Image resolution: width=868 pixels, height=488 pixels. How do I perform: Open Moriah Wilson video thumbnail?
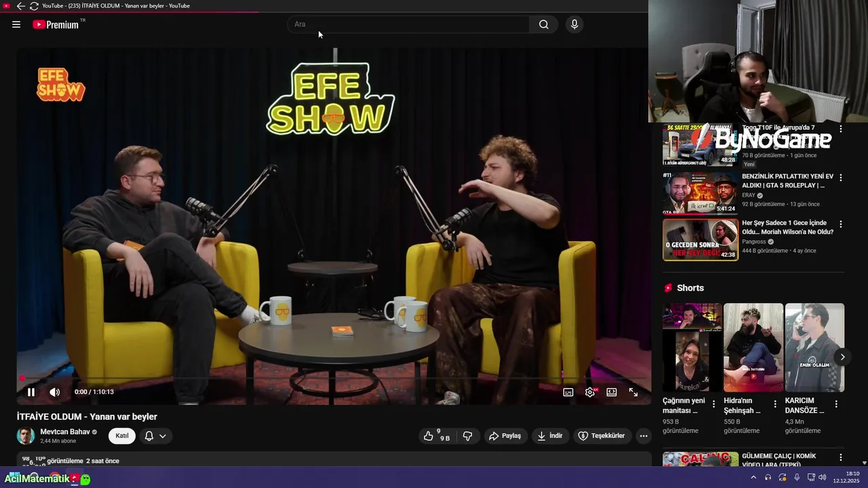pyautogui.click(x=701, y=239)
